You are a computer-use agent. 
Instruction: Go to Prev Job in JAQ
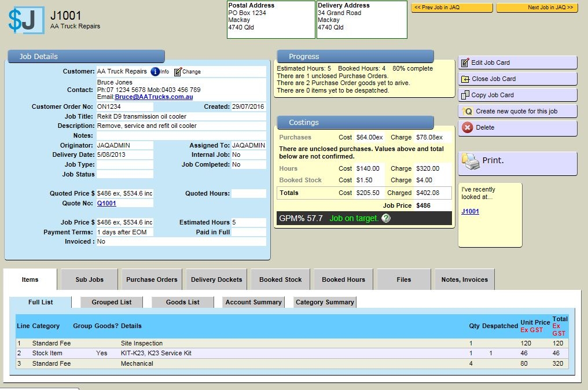click(452, 8)
